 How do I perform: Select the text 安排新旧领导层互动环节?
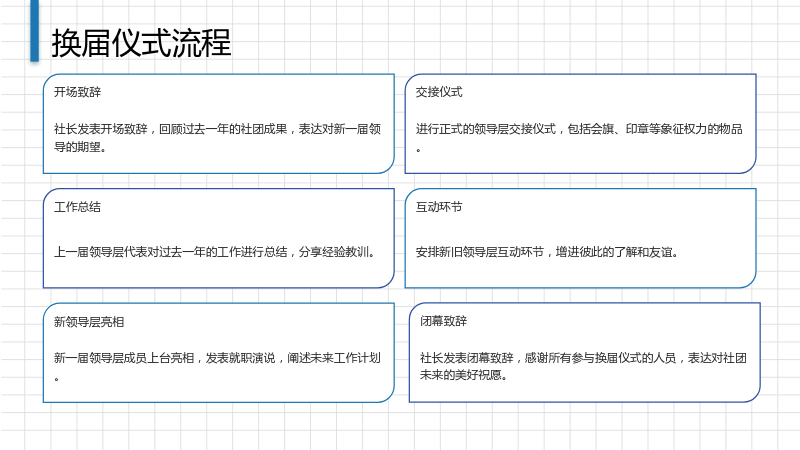[x=480, y=252]
